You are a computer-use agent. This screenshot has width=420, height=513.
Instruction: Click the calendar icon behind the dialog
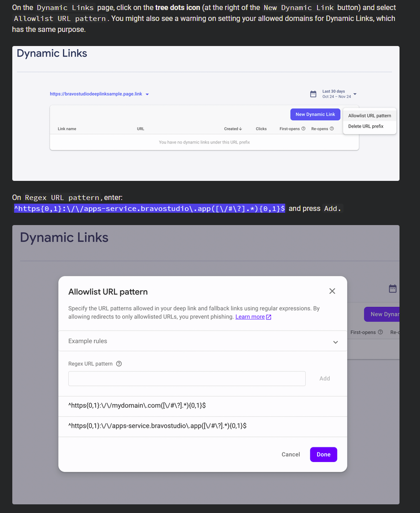(x=393, y=288)
